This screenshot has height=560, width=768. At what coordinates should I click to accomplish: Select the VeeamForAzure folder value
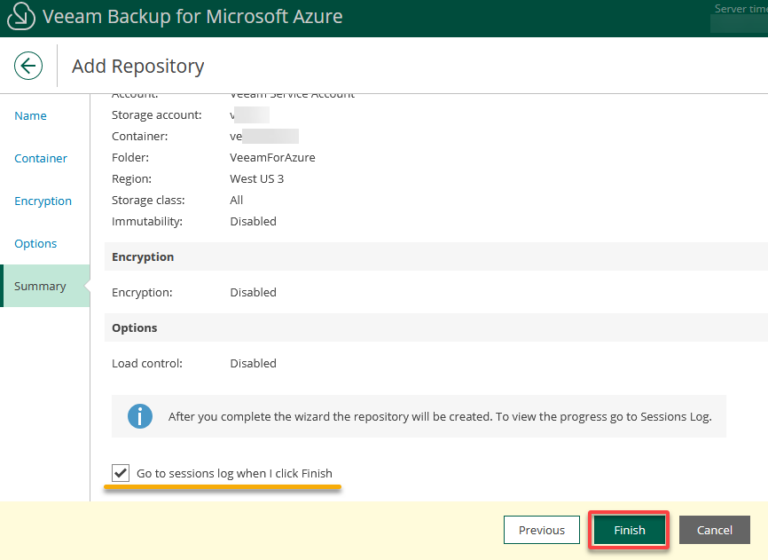click(272, 158)
